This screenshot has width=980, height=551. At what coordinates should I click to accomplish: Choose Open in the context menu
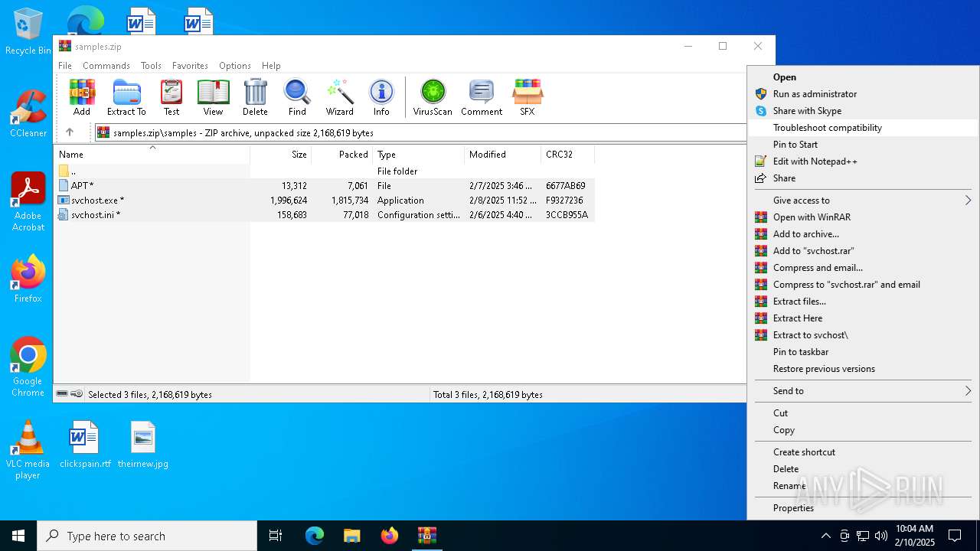863,77
